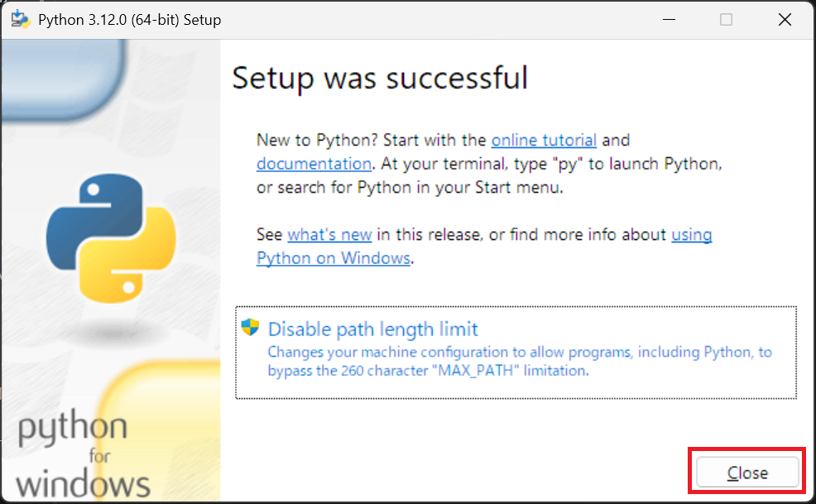Click the "Python 3.12.0 (64-bit) Setup" window title
816x504 pixels.
(x=130, y=20)
